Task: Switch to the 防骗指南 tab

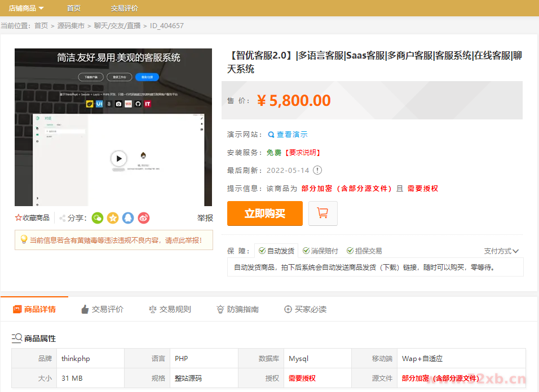Action: click(237, 309)
